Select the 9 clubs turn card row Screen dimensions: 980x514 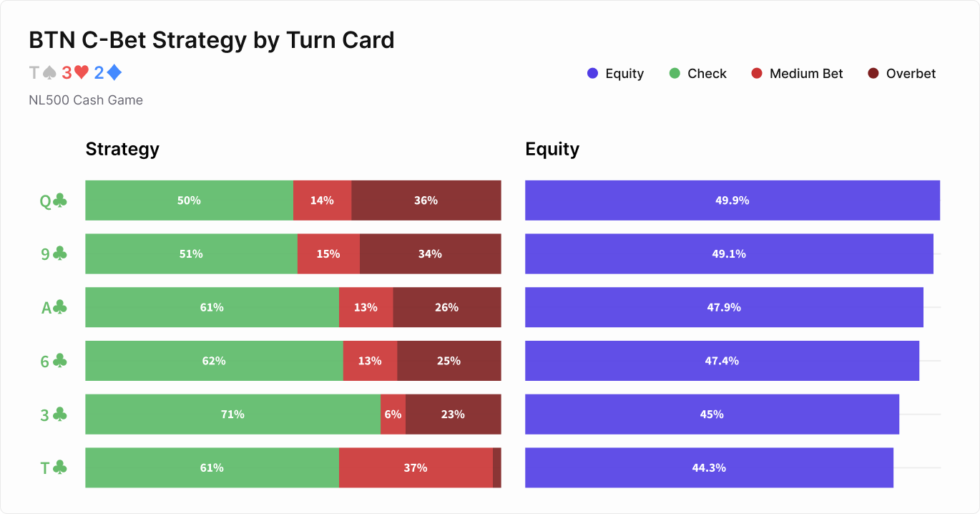point(53,254)
